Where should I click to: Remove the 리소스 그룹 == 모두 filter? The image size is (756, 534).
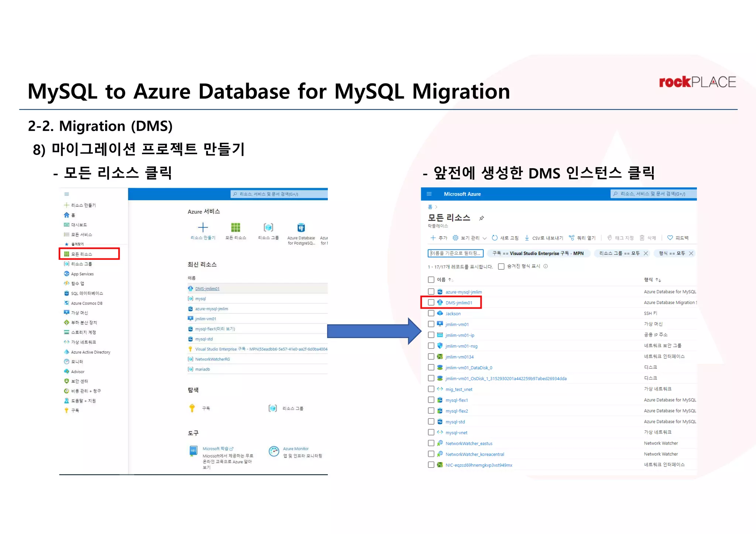(x=646, y=253)
